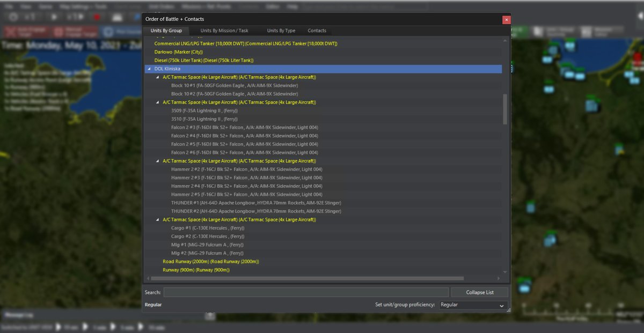Select 3509 F-35A Lightning II row
Screen dimensions: 644x333
(x=323, y=110)
